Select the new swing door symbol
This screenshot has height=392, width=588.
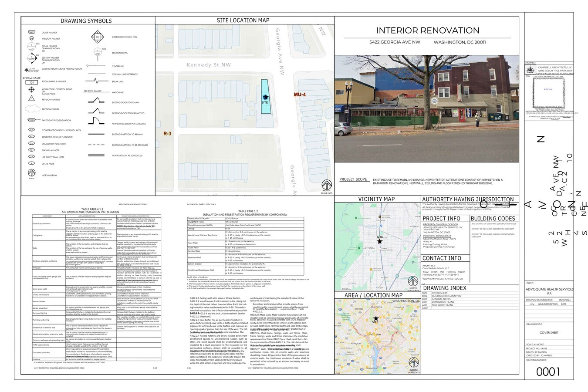click(x=96, y=121)
